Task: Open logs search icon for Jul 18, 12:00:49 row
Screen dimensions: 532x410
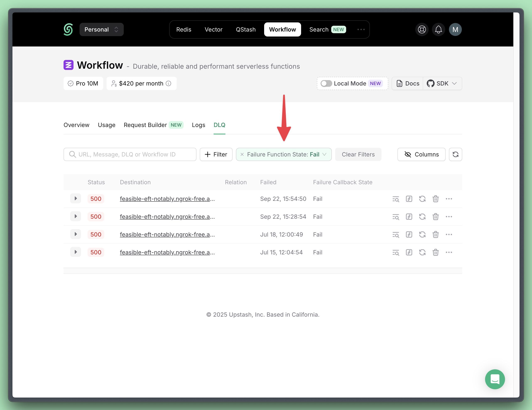Action: click(396, 234)
